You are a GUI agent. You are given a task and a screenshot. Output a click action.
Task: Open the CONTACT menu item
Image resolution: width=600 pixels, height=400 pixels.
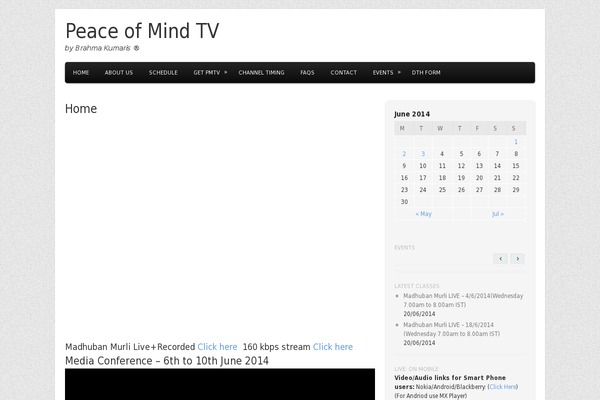(x=344, y=72)
